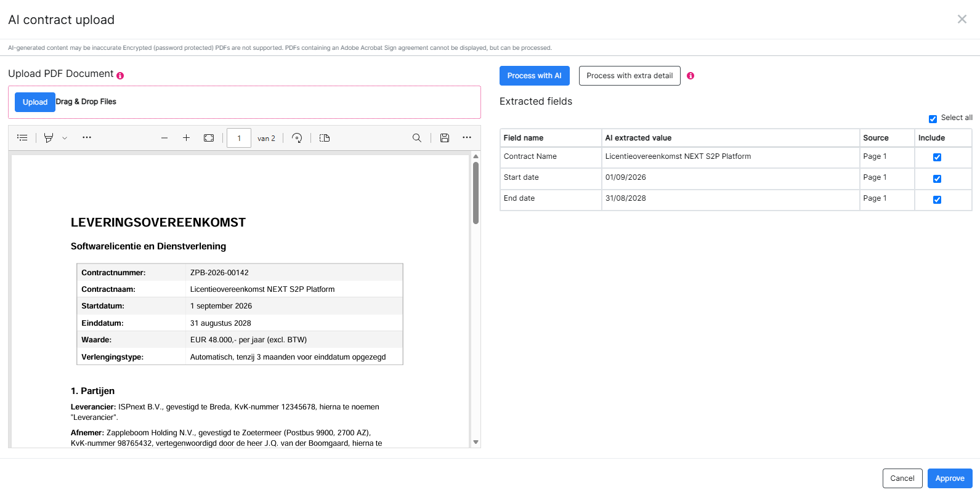
Task: Click the Field name column header
Action: [551, 138]
